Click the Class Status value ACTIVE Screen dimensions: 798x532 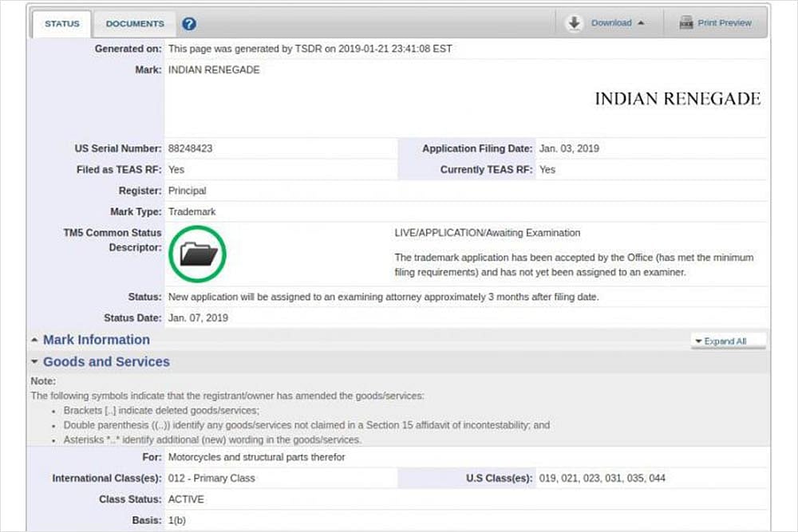[x=186, y=499]
